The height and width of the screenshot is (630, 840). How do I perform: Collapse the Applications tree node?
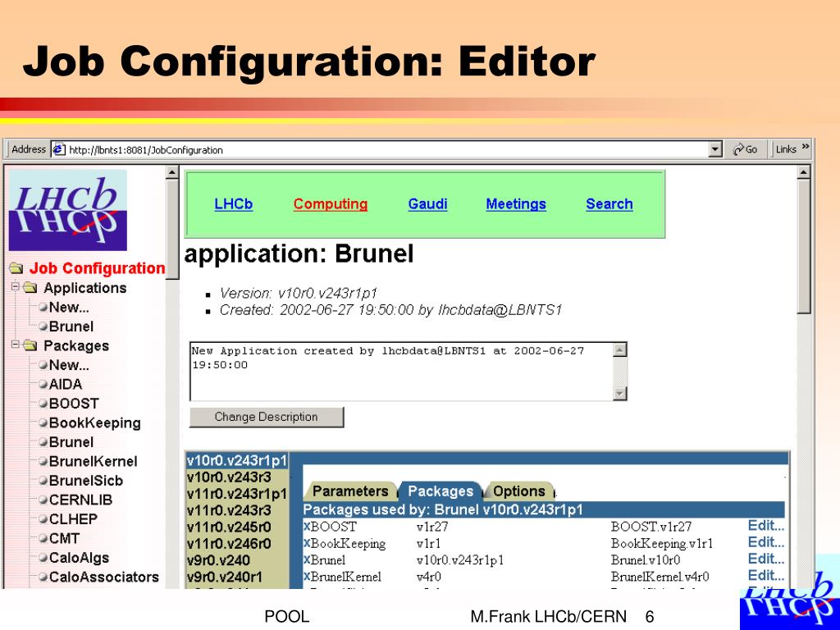pos(15,287)
